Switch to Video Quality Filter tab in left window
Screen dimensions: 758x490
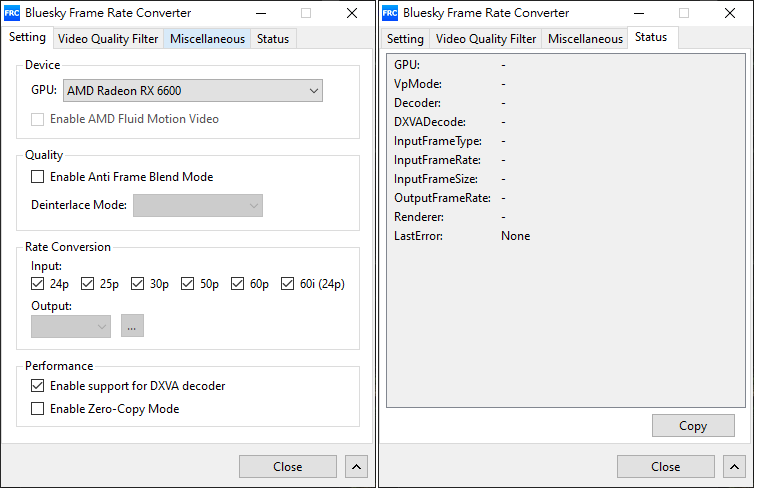coord(108,39)
